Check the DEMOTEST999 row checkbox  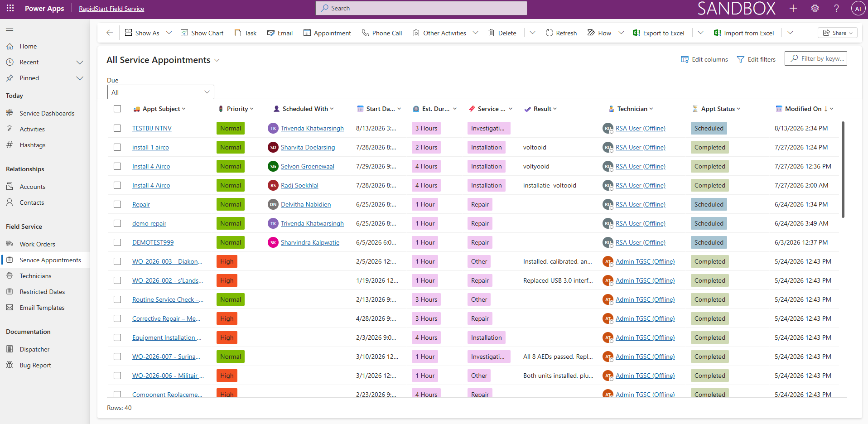(x=117, y=242)
